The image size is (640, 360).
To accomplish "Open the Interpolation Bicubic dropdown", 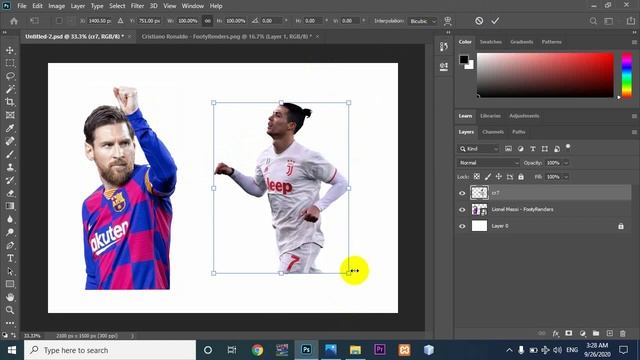I will 422,21.
